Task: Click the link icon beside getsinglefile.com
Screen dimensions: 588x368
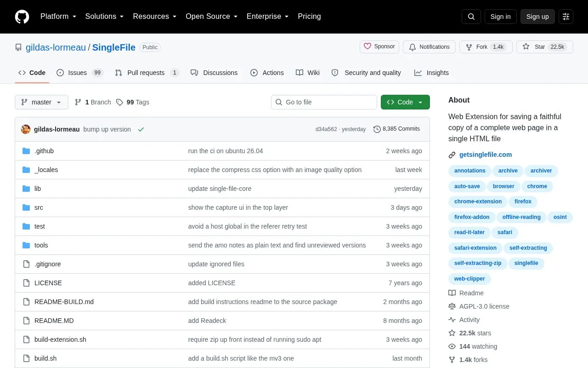Action: coord(452,155)
